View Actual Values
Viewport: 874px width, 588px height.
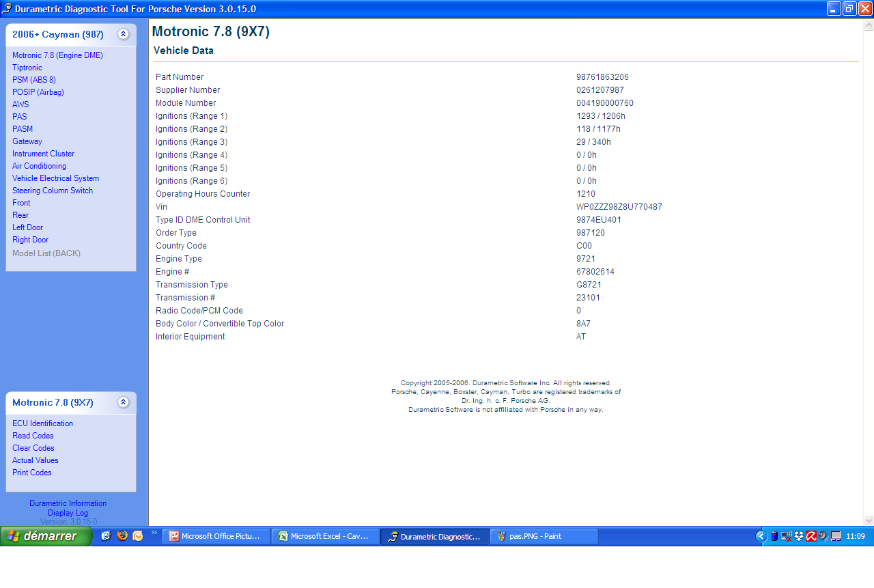36,460
